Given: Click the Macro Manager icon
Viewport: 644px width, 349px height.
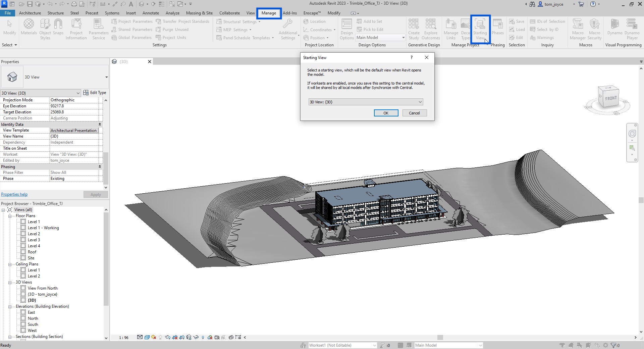Looking at the screenshot, I should point(578,29).
